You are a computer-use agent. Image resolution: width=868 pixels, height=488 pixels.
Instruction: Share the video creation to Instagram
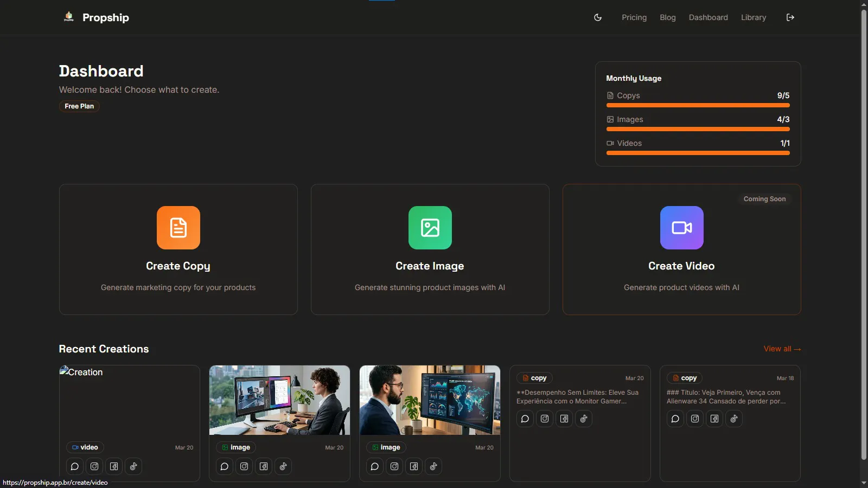(94, 466)
